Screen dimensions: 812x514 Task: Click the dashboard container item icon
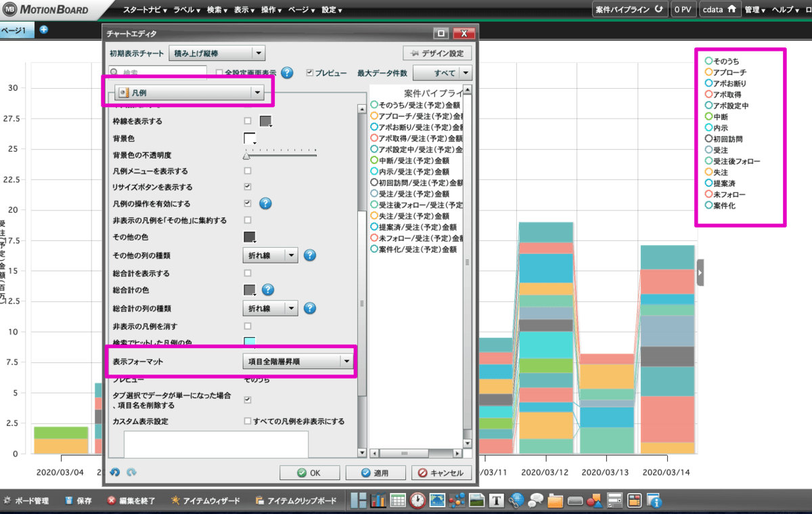click(634, 501)
